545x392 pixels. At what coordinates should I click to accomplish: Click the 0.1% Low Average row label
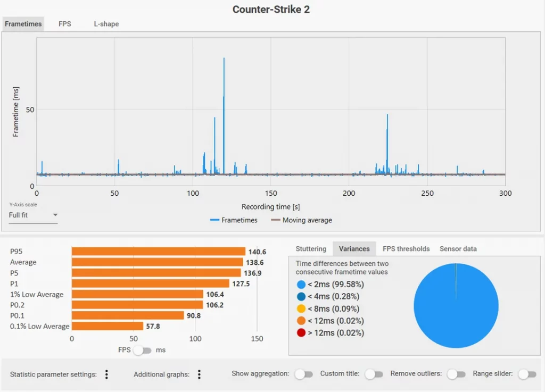pos(39,327)
